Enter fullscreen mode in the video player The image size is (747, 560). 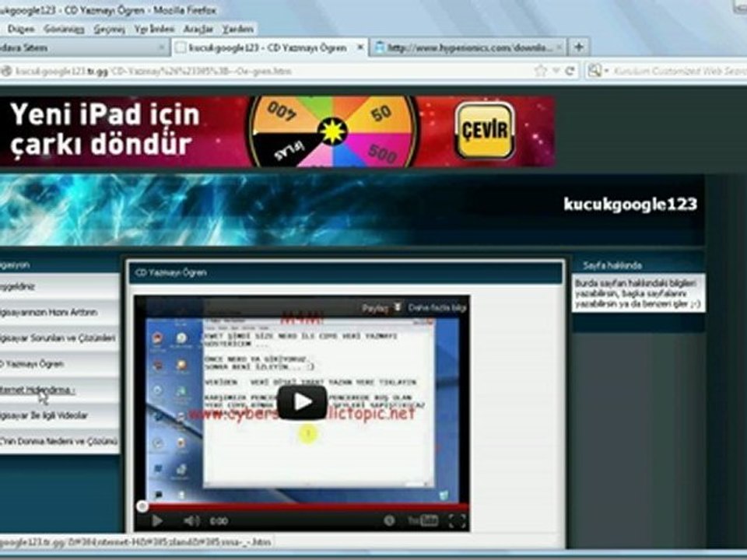457,521
